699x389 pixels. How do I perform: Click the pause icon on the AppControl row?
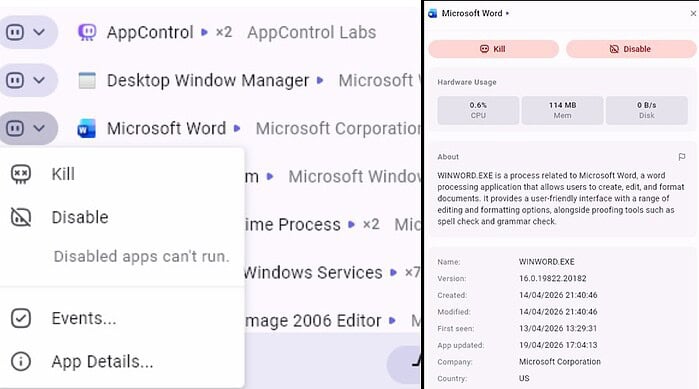[15, 33]
